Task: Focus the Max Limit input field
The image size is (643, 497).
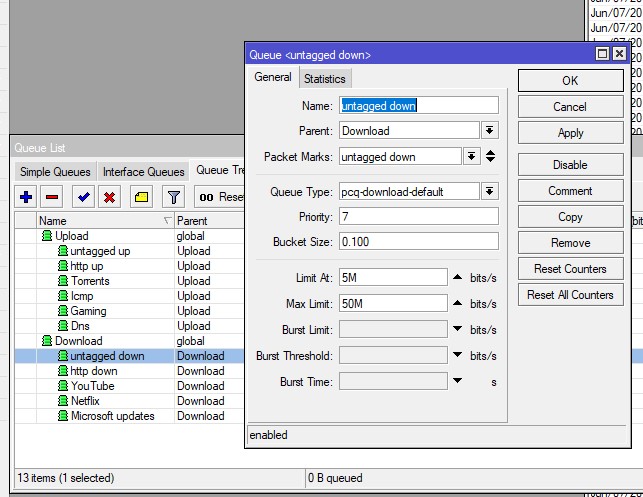Action: click(x=393, y=303)
